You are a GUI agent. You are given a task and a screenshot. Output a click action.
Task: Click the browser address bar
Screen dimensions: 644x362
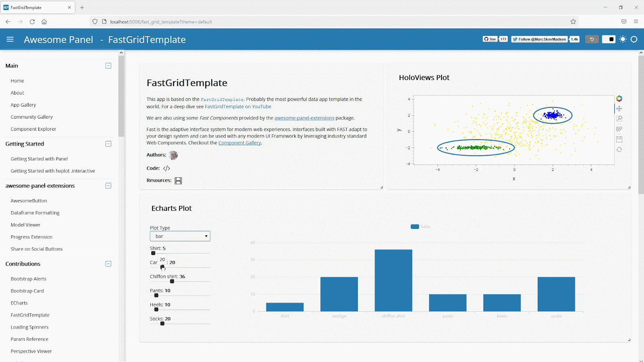(334, 22)
